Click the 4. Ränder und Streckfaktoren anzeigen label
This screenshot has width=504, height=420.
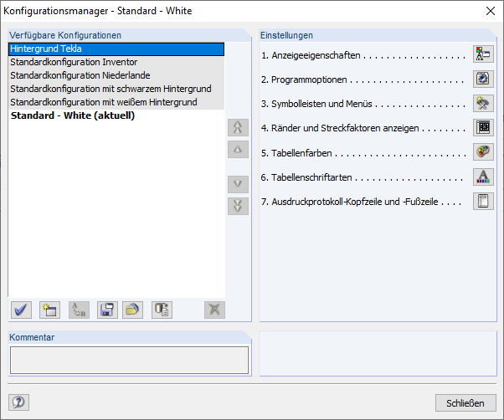(x=340, y=129)
